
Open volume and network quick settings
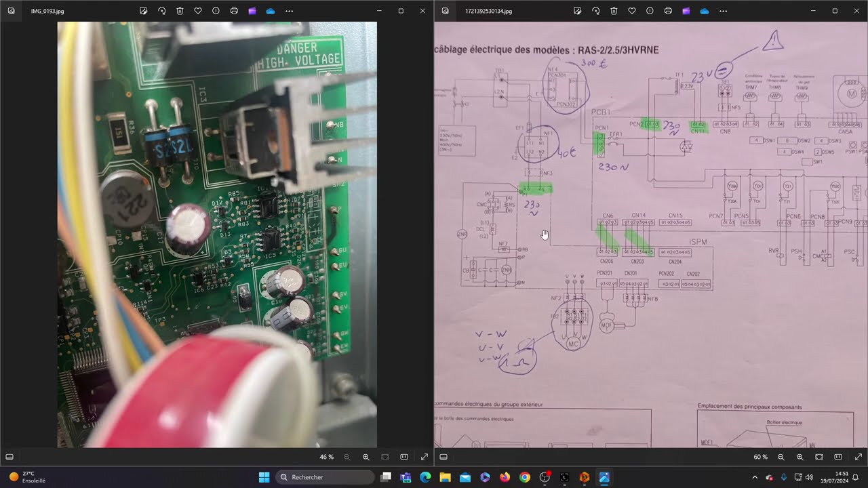coord(804,477)
